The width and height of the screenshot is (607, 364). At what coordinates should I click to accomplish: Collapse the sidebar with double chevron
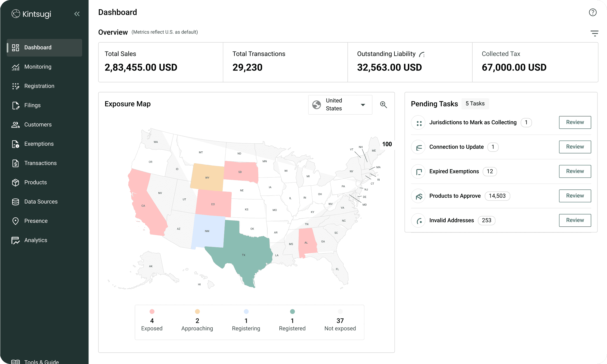(x=77, y=14)
